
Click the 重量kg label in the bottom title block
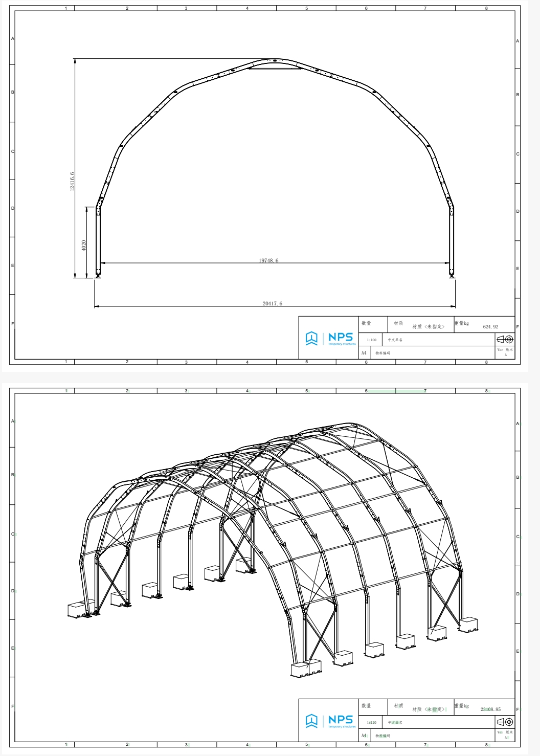(x=462, y=706)
